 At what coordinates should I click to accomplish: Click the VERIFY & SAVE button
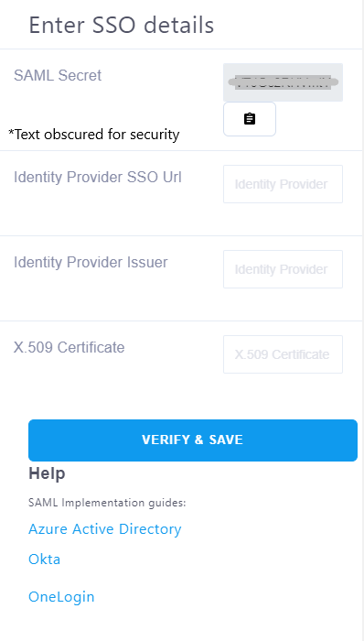(x=193, y=440)
